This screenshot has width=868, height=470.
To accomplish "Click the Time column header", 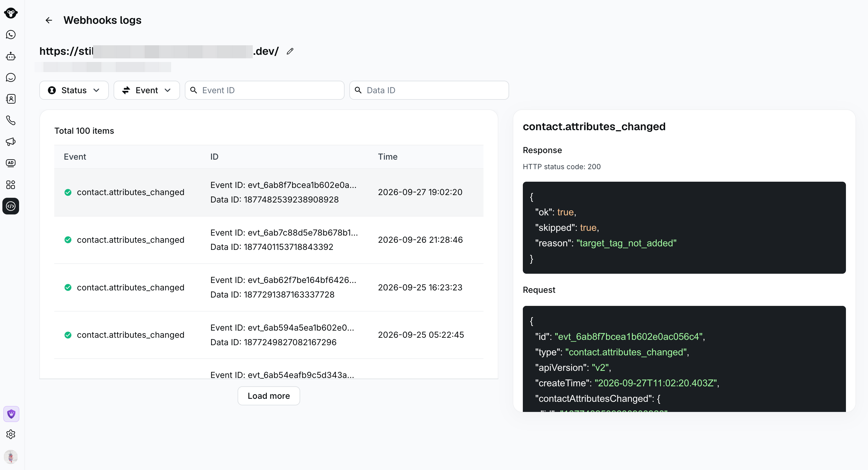I will pos(387,157).
